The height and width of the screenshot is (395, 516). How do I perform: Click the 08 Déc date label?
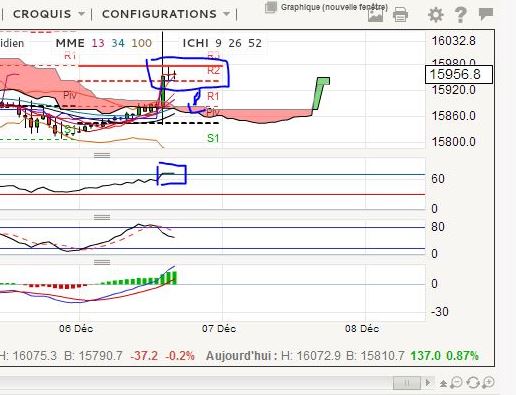[362, 329]
